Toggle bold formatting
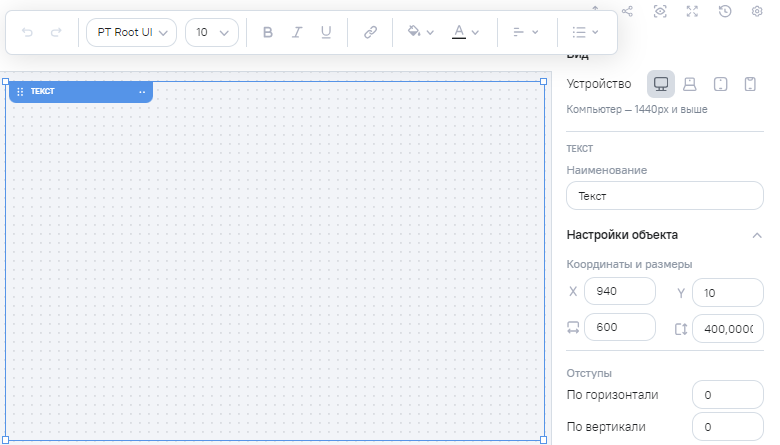The height and width of the screenshot is (445, 780). coord(267,32)
